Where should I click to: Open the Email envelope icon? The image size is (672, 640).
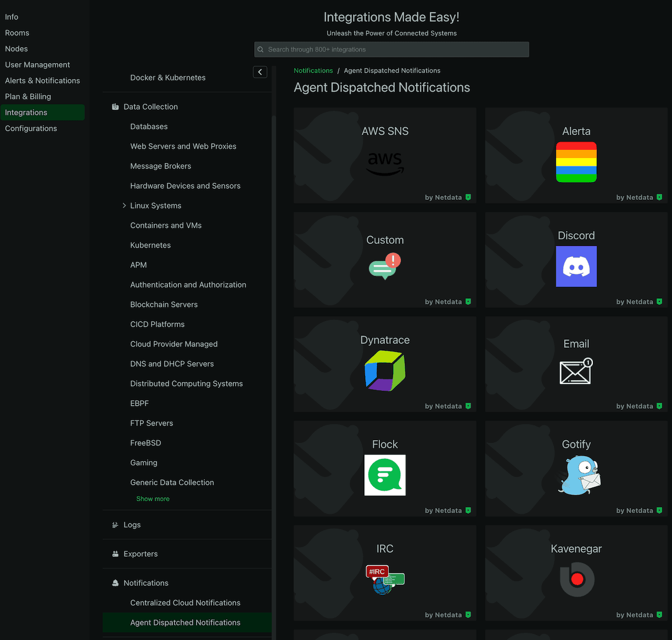tap(576, 371)
